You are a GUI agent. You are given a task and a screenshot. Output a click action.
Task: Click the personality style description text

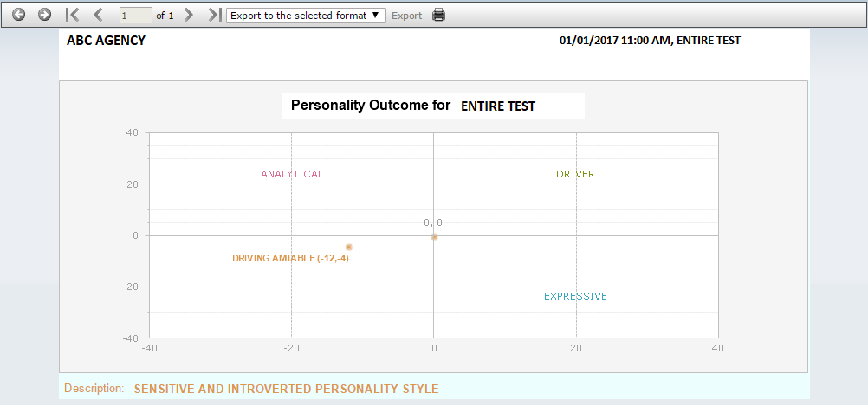tap(286, 389)
